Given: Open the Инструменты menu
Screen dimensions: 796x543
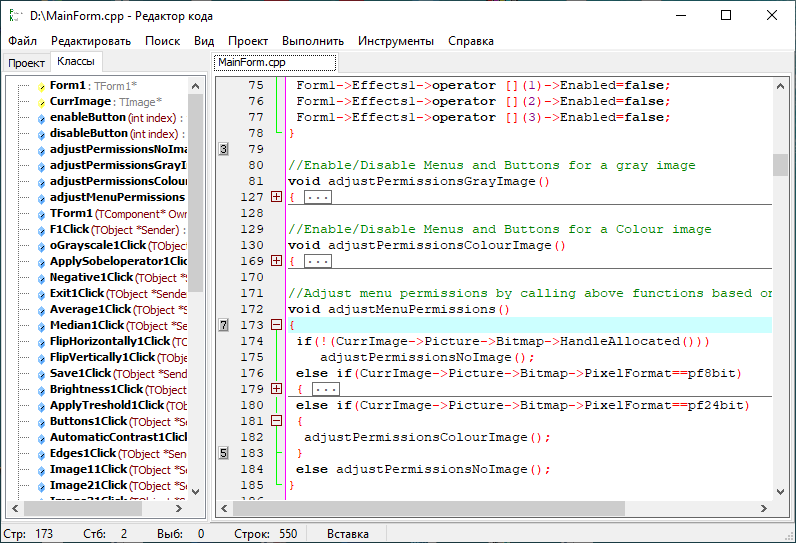Looking at the screenshot, I should point(396,41).
